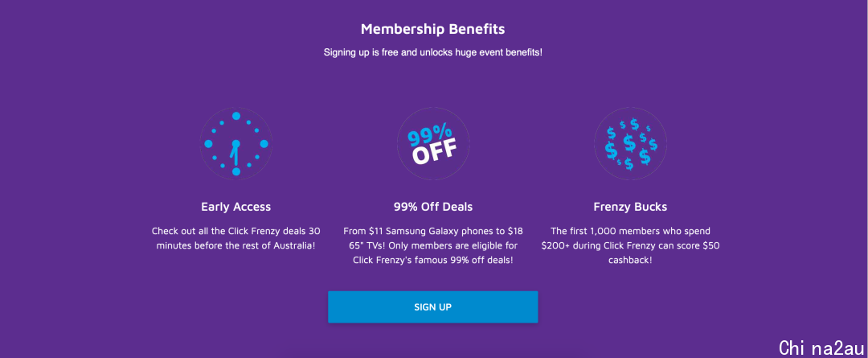Viewport: 868px width, 358px height.
Task: Select the Frenzy Bucks heading
Action: pos(631,207)
